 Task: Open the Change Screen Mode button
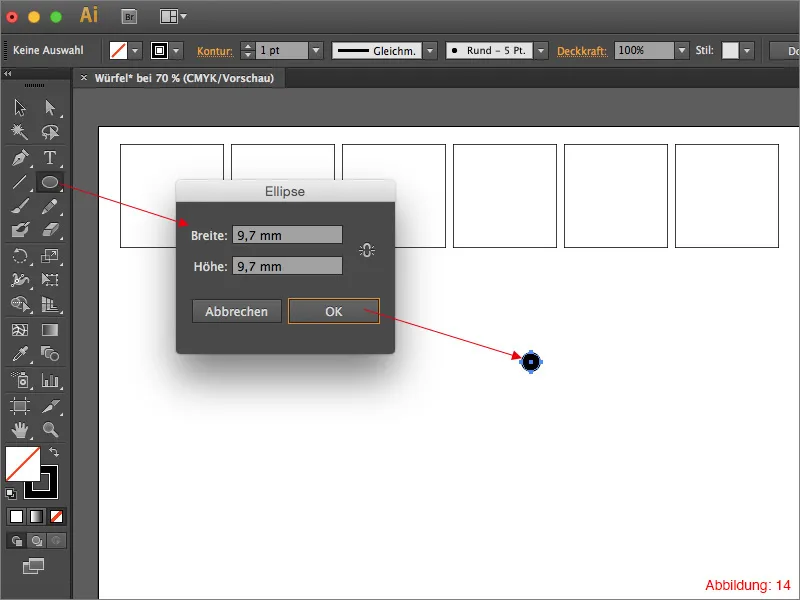tap(34, 566)
